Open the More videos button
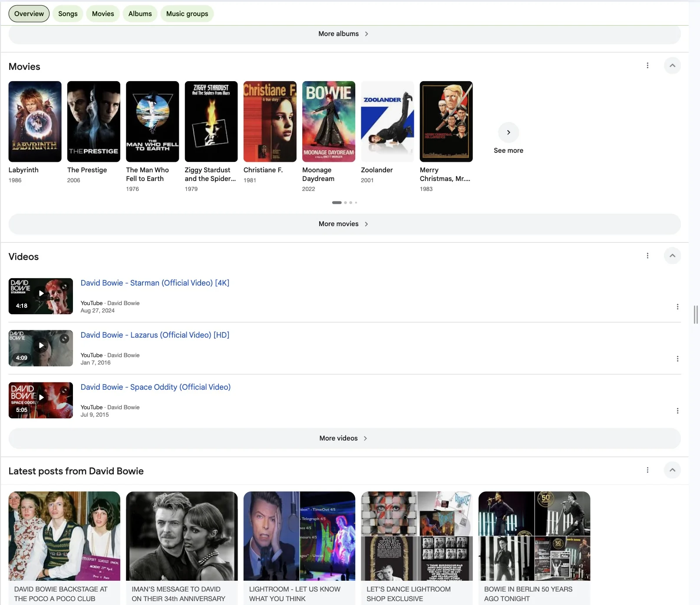 (x=344, y=438)
